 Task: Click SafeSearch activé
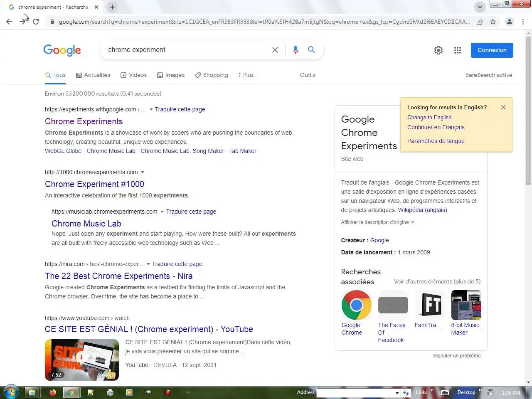tap(489, 75)
